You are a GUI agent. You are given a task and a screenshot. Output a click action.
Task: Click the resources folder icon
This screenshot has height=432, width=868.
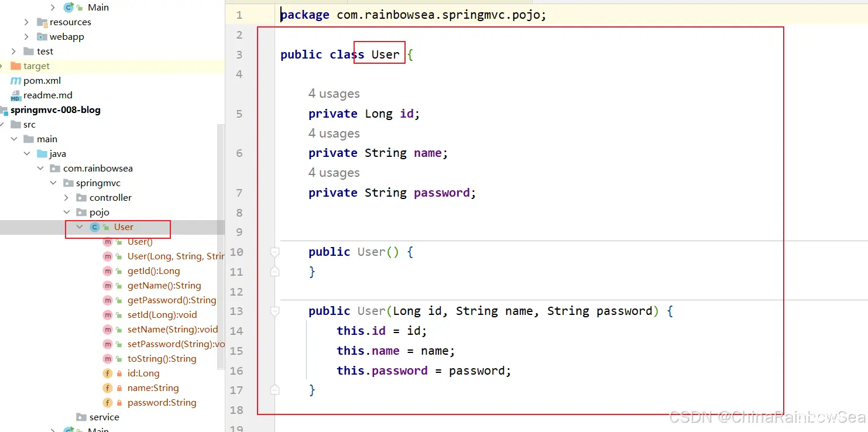tap(42, 22)
